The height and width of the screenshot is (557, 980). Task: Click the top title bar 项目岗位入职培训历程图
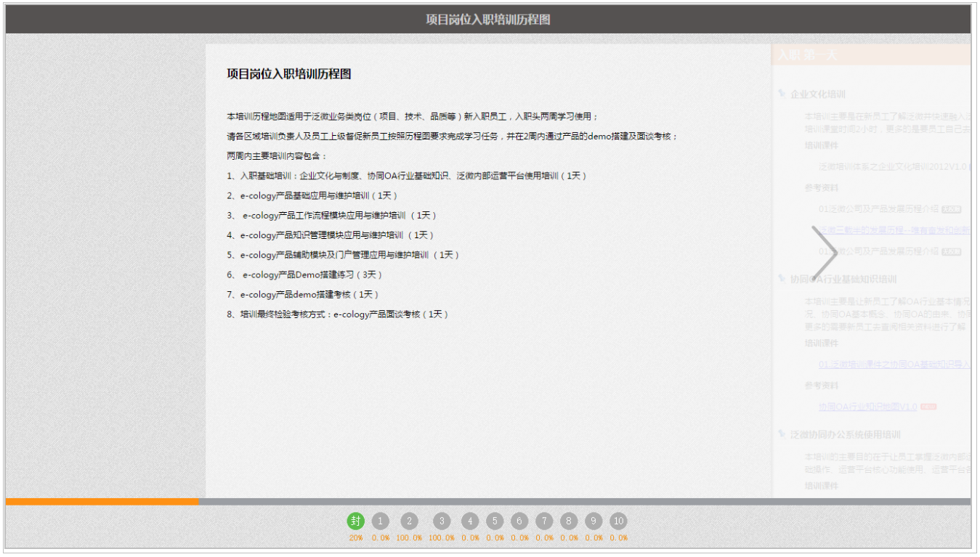click(x=488, y=19)
